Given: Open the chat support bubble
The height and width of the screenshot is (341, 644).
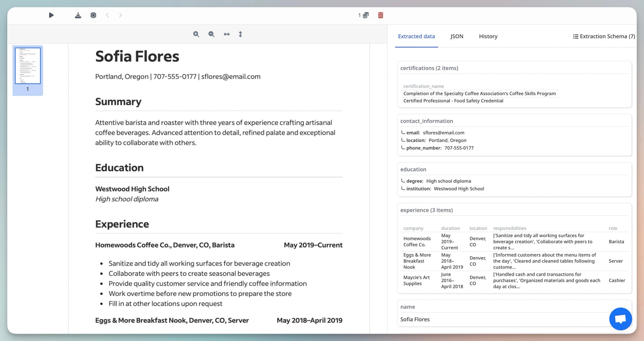Looking at the screenshot, I should (620, 319).
